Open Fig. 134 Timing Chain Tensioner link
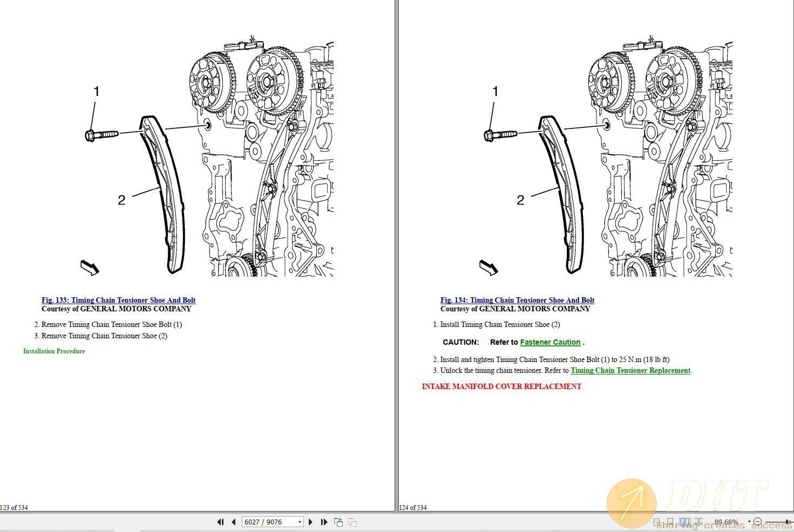This screenshot has width=794, height=532. [517, 300]
